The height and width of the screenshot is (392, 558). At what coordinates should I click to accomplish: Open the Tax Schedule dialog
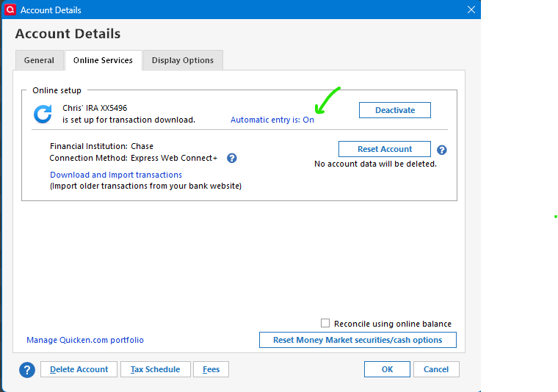[x=155, y=369]
